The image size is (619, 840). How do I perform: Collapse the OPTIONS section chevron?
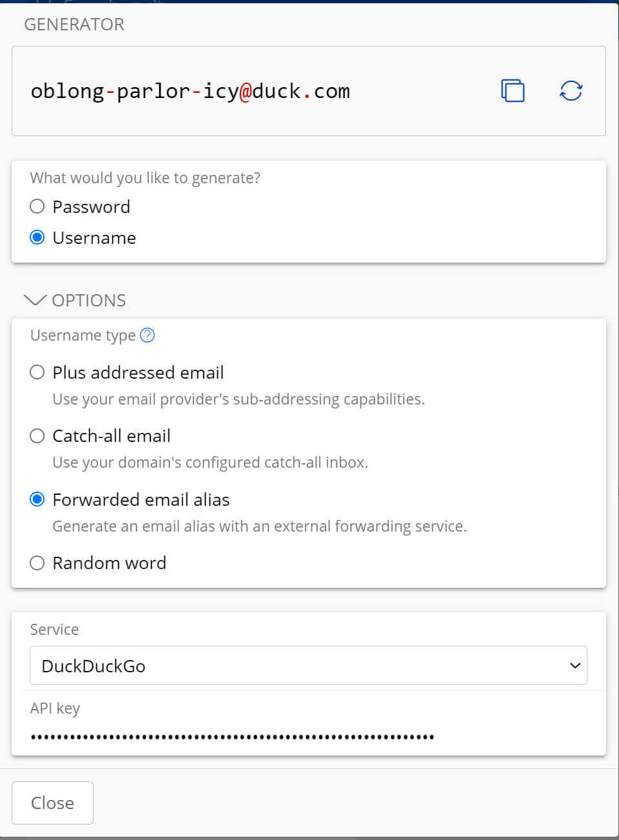(35, 301)
